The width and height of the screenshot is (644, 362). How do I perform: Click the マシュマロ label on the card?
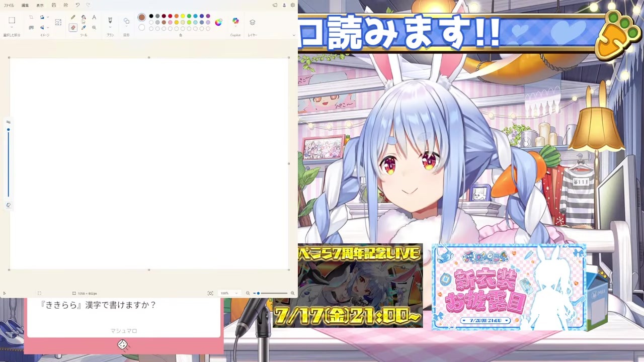point(124,331)
